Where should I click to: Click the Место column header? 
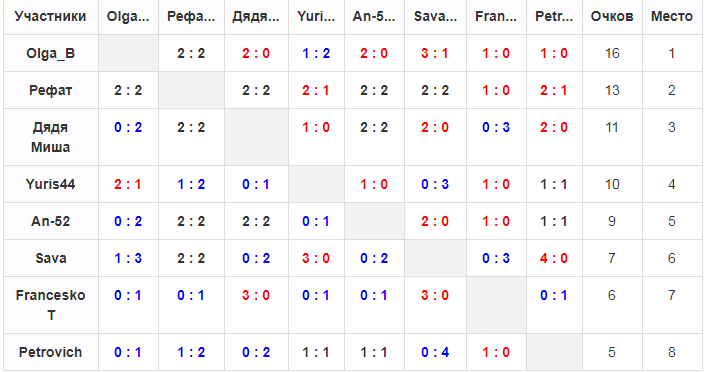pos(672,17)
